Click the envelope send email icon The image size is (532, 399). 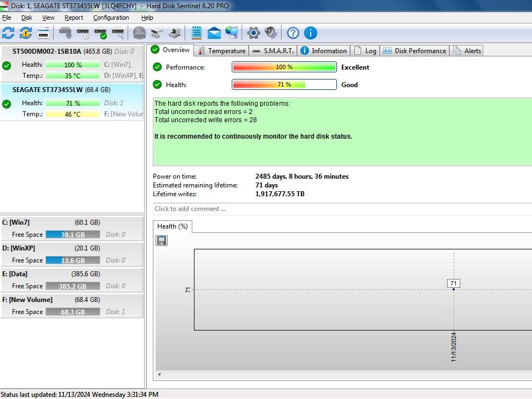(214, 33)
